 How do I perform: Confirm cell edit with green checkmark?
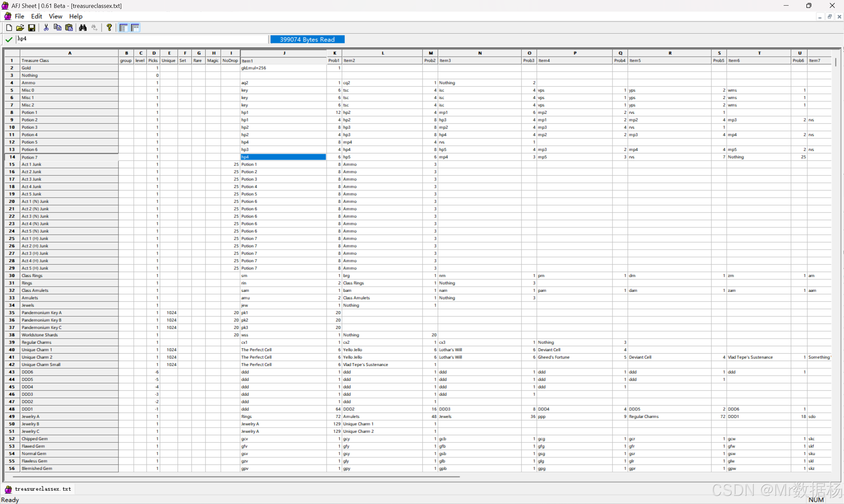(x=9, y=40)
